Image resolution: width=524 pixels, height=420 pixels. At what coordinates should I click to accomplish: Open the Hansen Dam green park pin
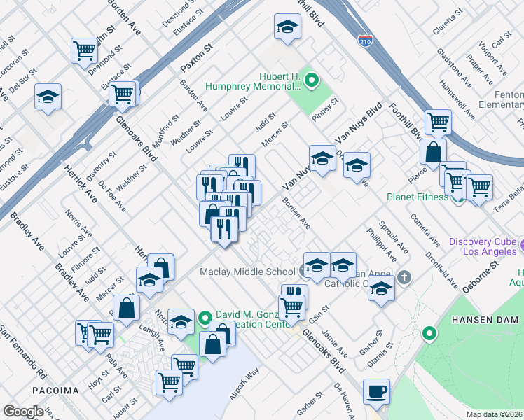click(x=429, y=333)
